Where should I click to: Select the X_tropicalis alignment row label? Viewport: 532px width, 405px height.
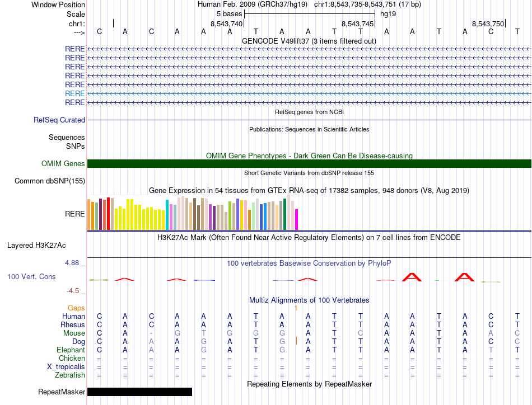(x=66, y=367)
